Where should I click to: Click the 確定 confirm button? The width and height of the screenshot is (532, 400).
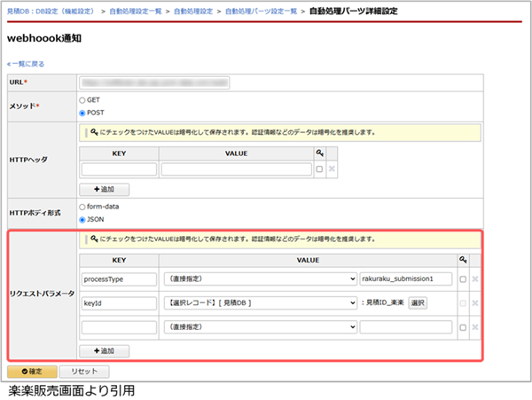pos(32,371)
